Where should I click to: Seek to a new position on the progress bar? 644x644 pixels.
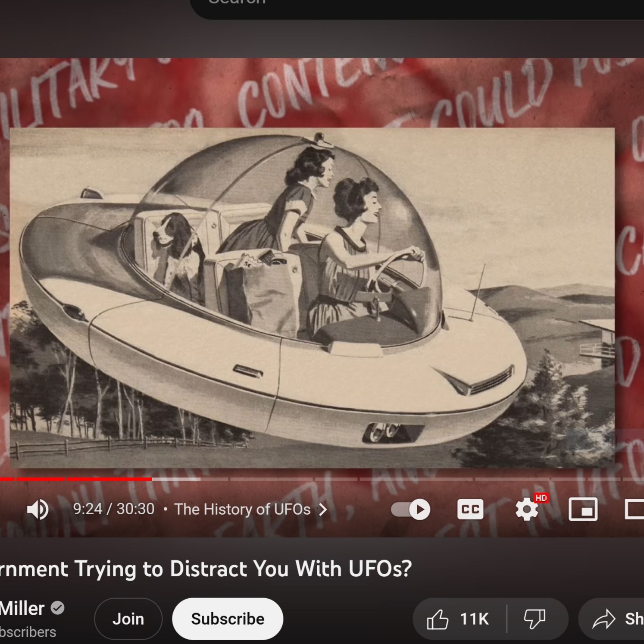(302, 478)
